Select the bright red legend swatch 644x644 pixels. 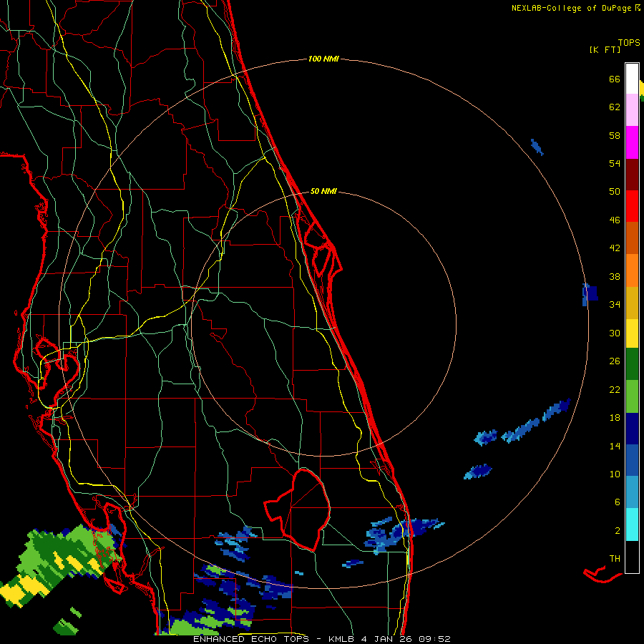click(632, 206)
